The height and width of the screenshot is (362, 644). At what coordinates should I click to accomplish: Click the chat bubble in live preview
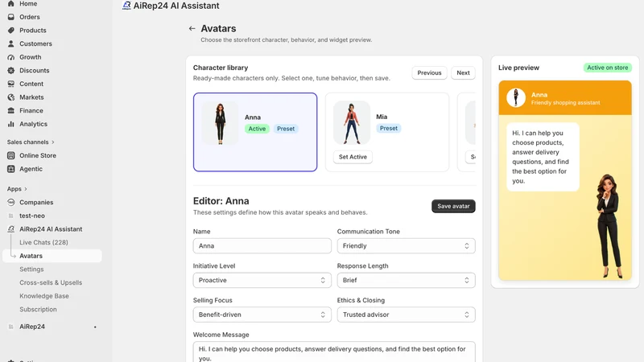pos(543,157)
